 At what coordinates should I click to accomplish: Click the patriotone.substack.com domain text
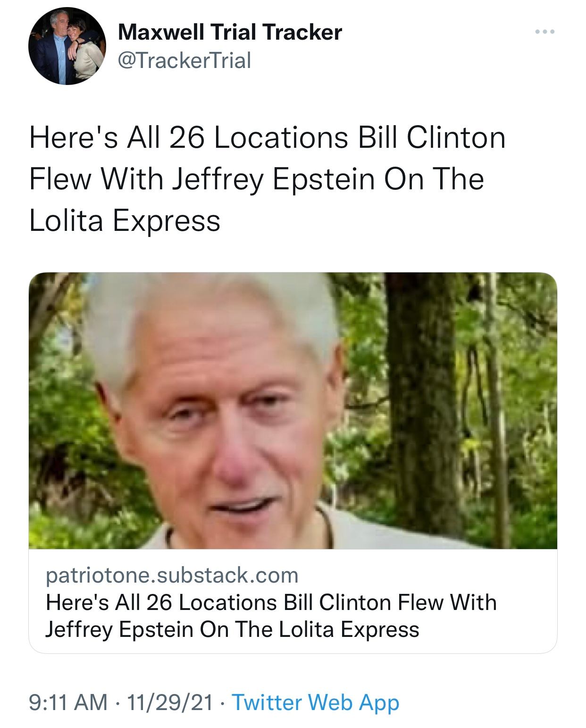pos(172,576)
